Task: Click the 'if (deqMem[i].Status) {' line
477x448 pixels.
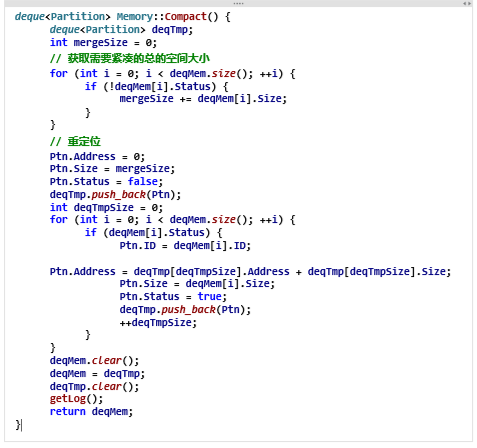Action: click(153, 233)
